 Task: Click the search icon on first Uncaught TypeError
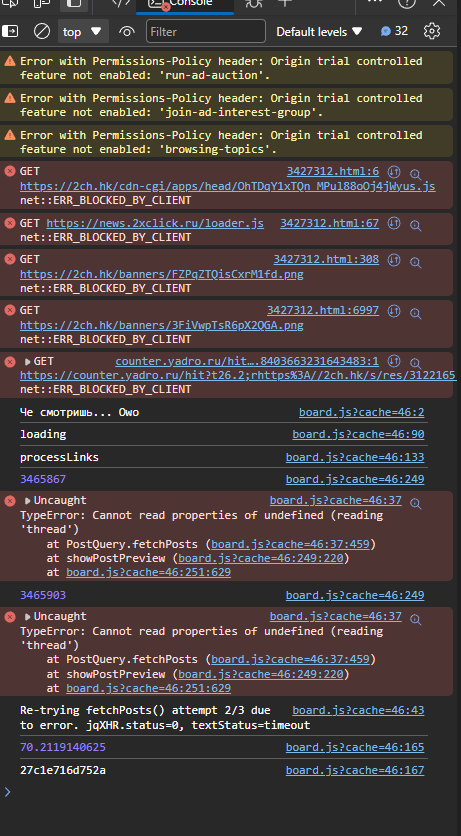tap(416, 503)
